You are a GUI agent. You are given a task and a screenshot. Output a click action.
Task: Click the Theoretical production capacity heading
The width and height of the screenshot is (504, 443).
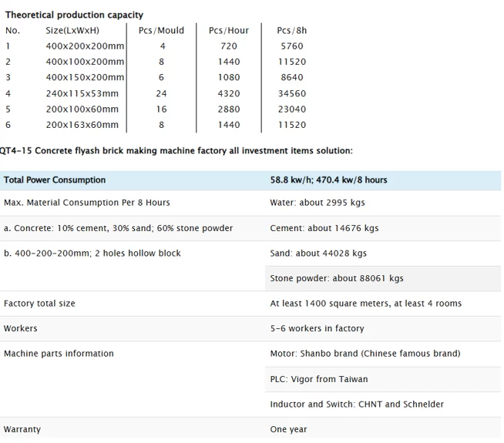[x=74, y=15]
